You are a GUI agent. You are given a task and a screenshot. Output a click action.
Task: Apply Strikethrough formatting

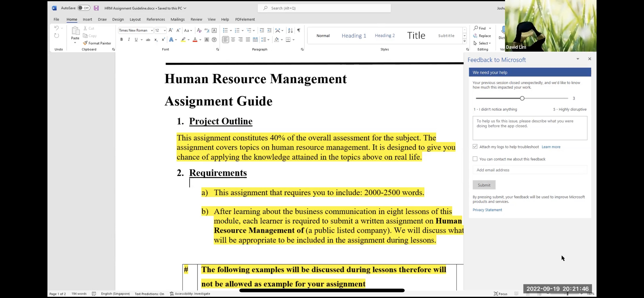[148, 40]
